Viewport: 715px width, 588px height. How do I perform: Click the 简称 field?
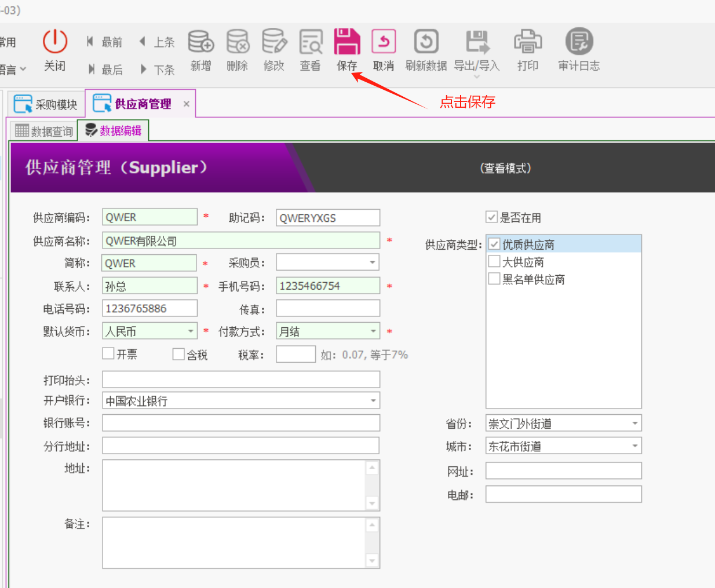click(149, 262)
